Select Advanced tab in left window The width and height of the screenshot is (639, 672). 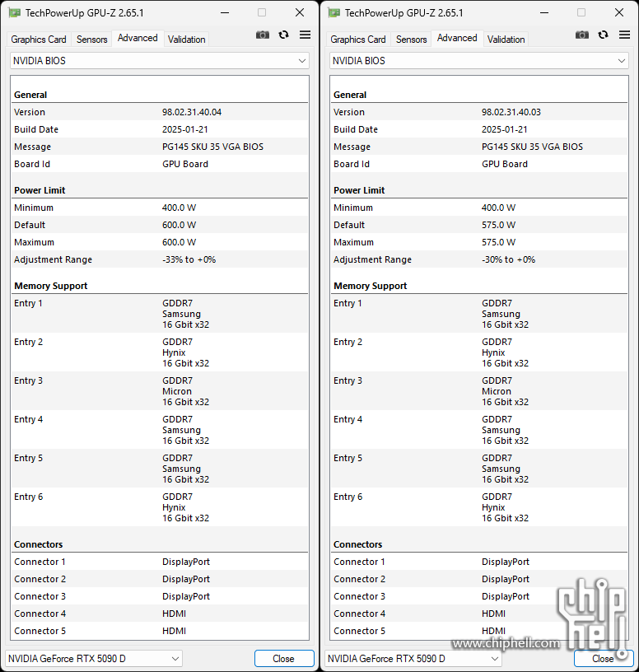tap(138, 38)
